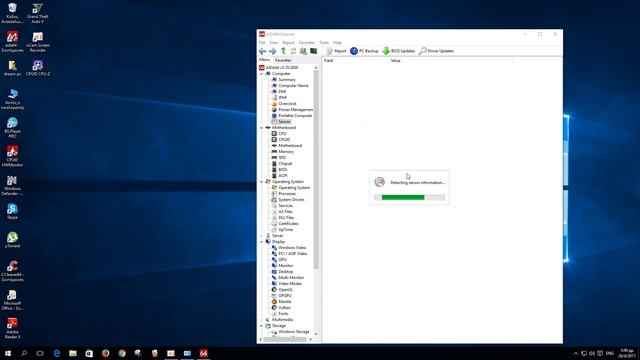Click the green Up arrow toolbar icon
The width and height of the screenshot is (640, 360).
click(283, 51)
